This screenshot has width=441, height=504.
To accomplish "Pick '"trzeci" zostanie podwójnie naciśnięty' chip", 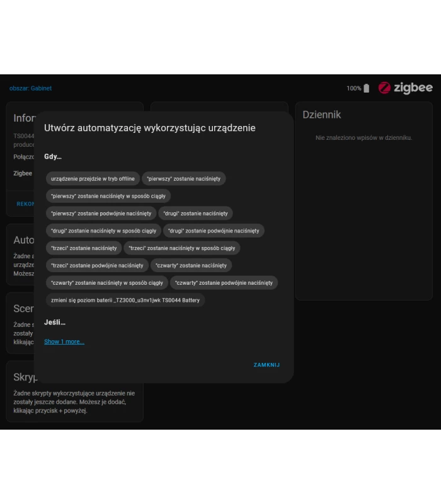I will click(x=97, y=265).
